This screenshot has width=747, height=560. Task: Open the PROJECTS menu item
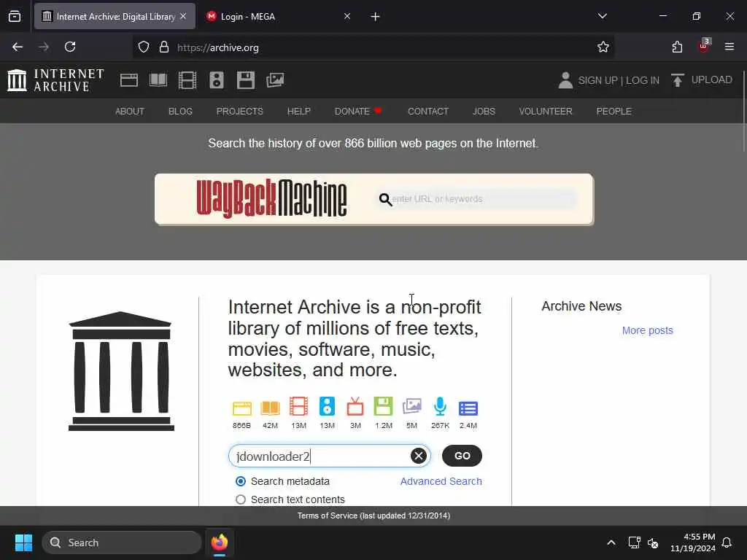(239, 112)
